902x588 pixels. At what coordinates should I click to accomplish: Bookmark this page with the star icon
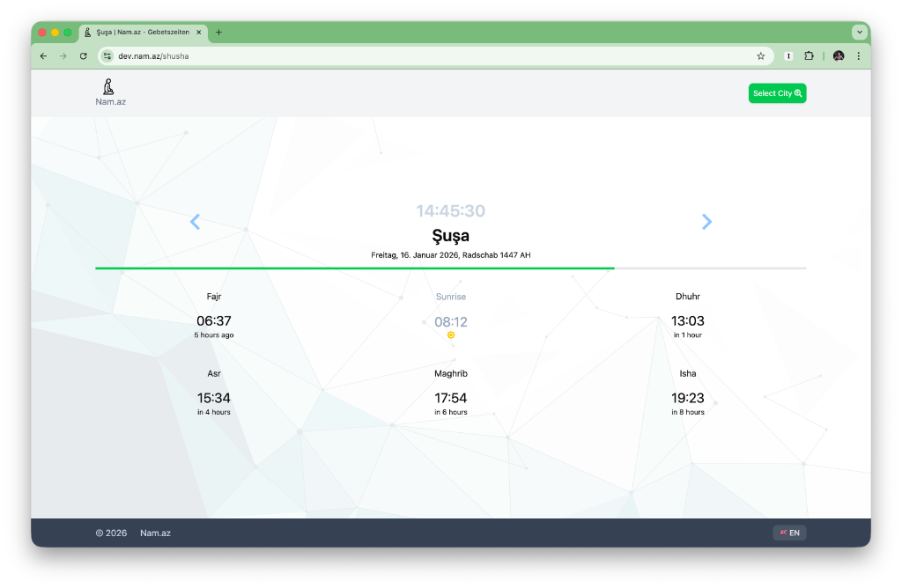click(760, 55)
